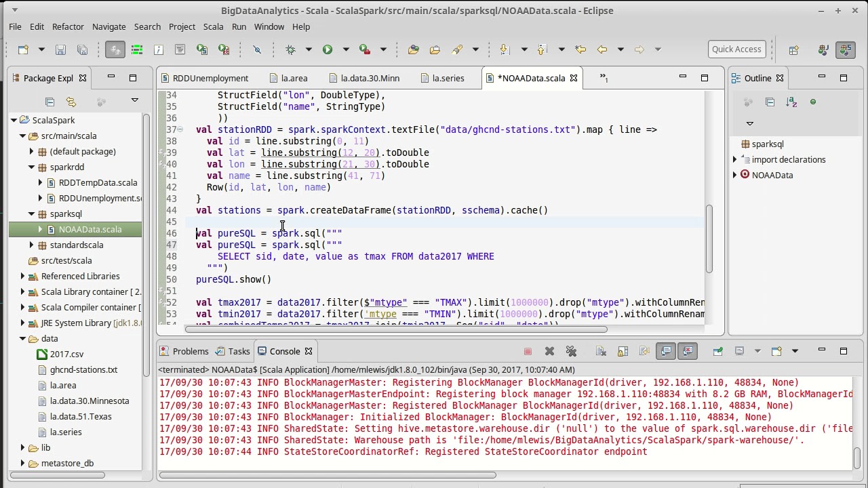Open the Package Explorer view menu arrow

pos(134,100)
